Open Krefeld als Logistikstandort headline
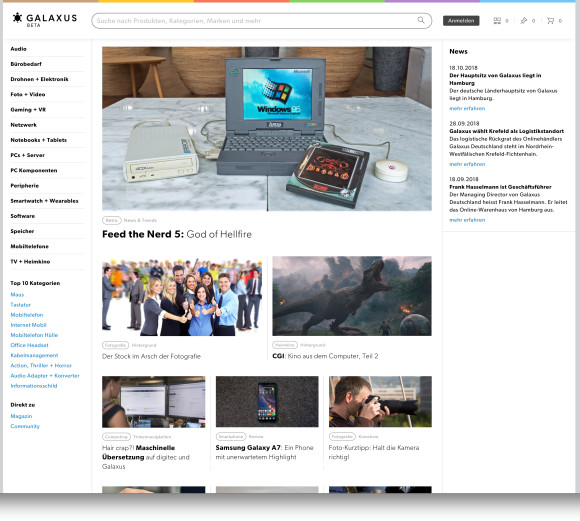The image size is (580, 521). tap(506, 131)
